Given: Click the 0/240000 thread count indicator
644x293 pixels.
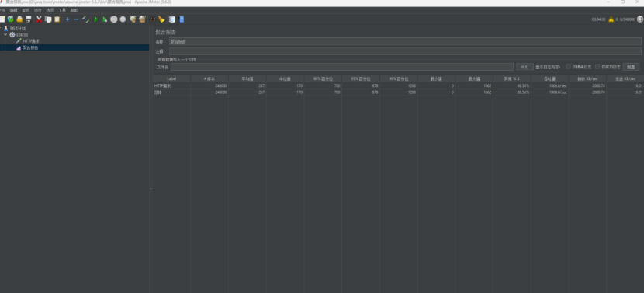Looking at the screenshot, I should (x=627, y=19).
